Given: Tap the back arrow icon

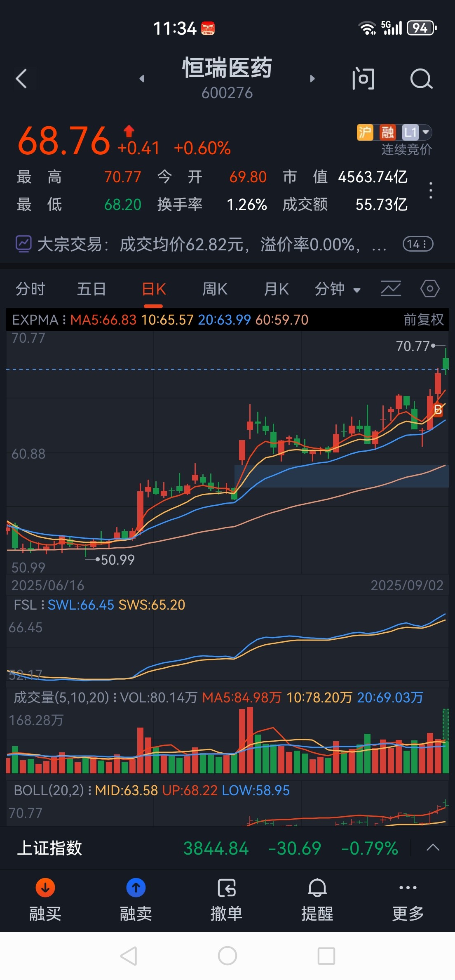Looking at the screenshot, I should pyautogui.click(x=21, y=78).
